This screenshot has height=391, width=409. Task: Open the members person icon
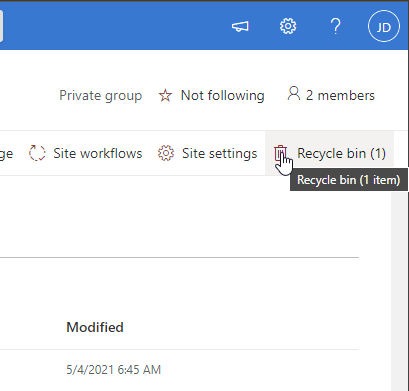[293, 94]
